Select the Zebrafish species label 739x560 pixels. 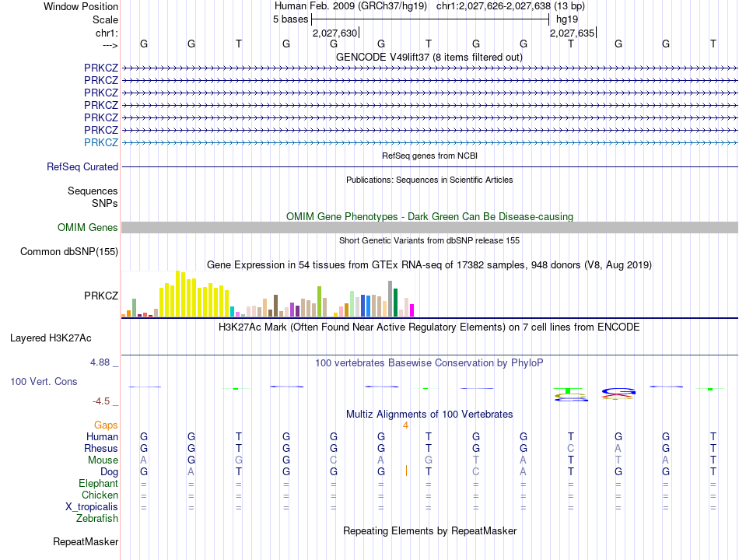pyautogui.click(x=97, y=519)
